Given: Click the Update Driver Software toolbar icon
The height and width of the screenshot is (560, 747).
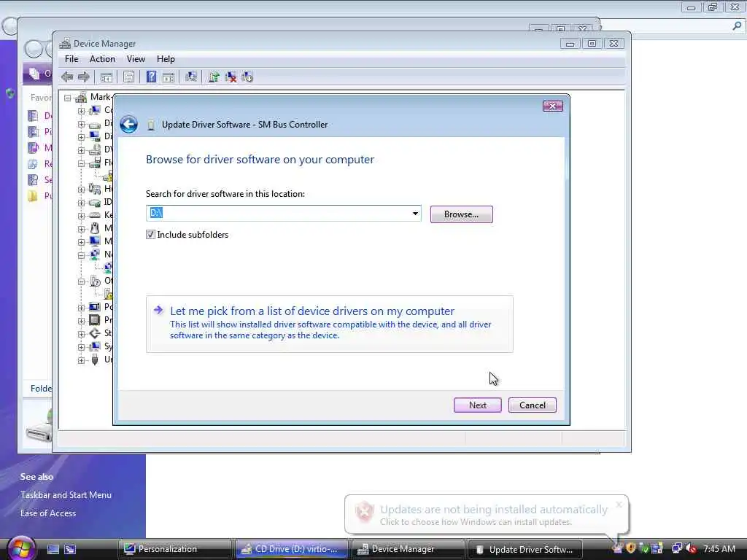Looking at the screenshot, I should point(214,77).
